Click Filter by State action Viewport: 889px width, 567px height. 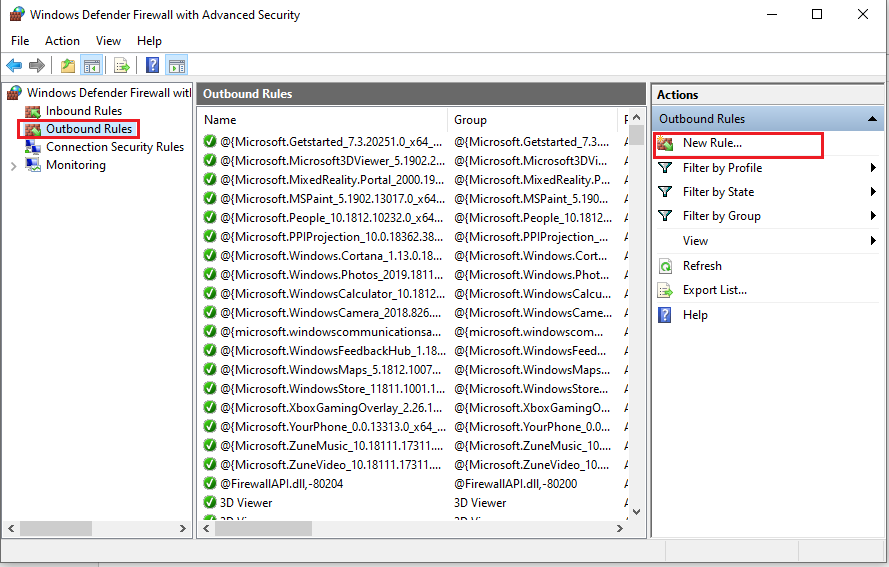click(x=718, y=192)
